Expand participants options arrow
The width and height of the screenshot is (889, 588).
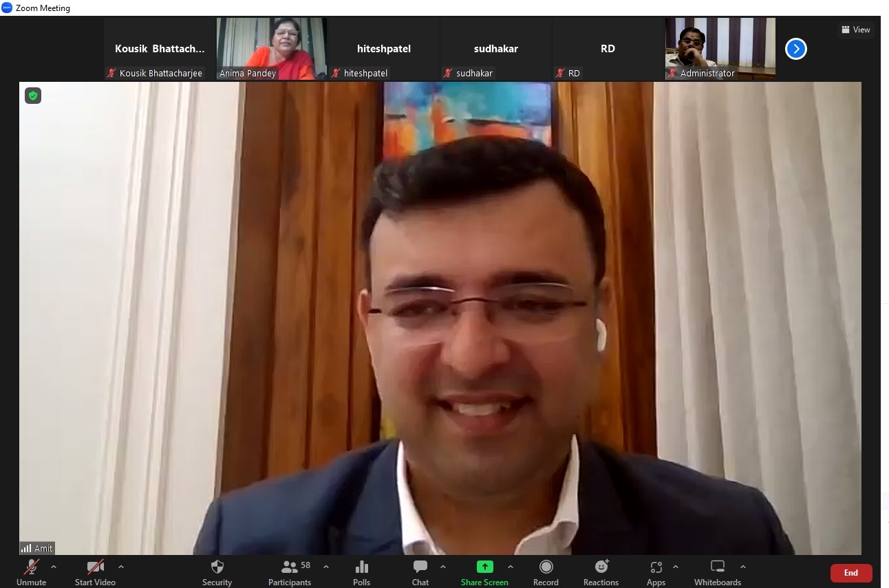(326, 567)
